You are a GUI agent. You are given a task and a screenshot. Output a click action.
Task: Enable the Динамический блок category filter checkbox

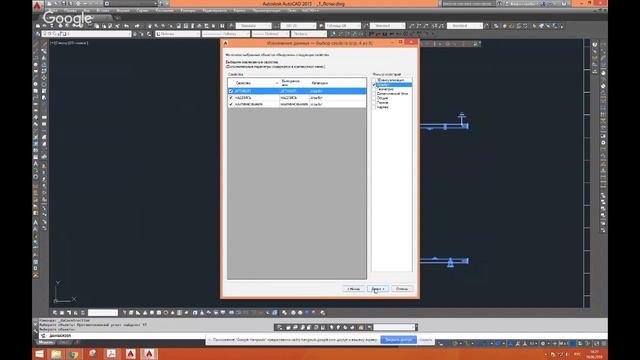pos(374,93)
